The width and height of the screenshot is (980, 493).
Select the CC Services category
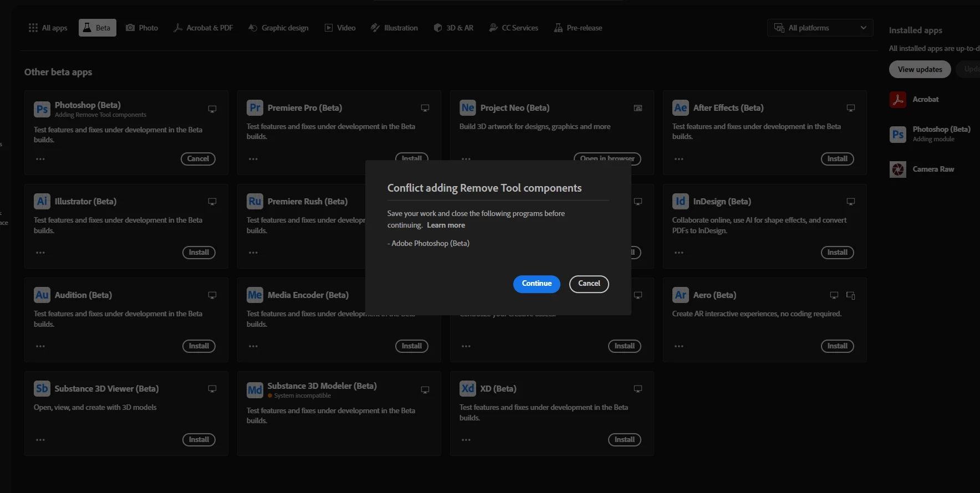(x=513, y=28)
